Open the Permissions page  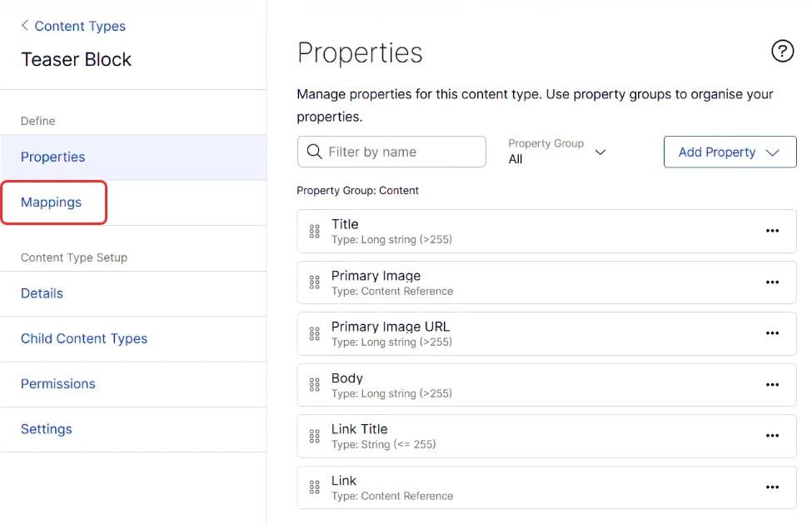pyautogui.click(x=58, y=383)
